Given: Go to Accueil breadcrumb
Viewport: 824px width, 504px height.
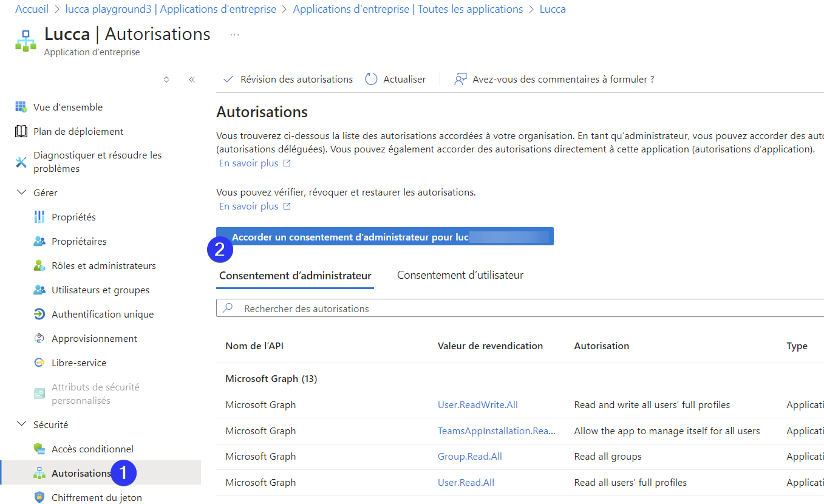Looking at the screenshot, I should click(32, 9).
